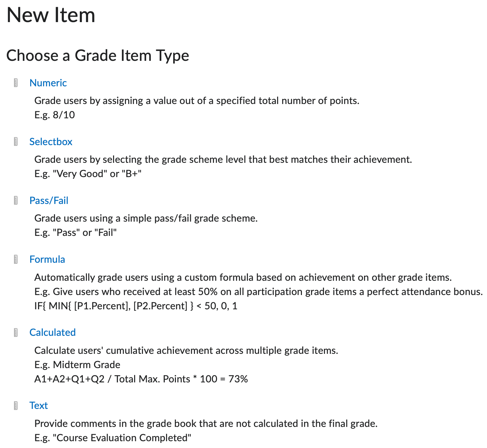Click the scheme-level grading option Selectbox

pos(51,142)
